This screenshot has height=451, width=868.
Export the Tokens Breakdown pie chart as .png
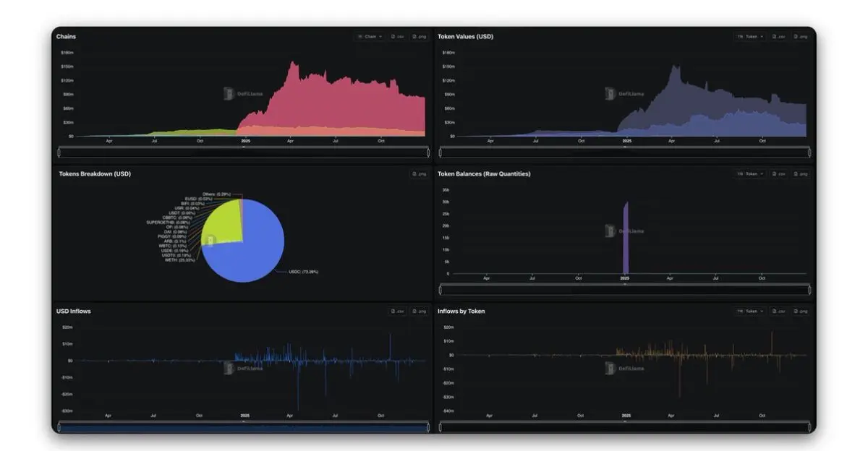click(x=420, y=173)
